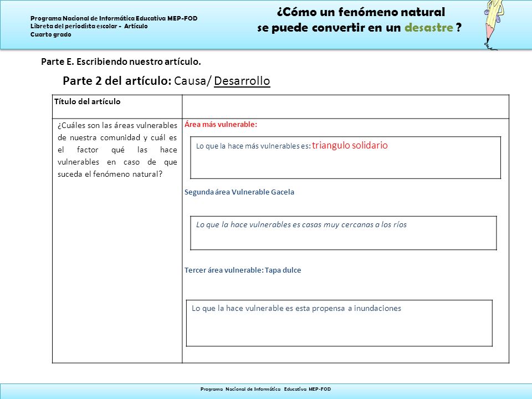The width and height of the screenshot is (532, 399).
Task: Select the 'Área más vulnerable:' red label
Action: (x=221, y=125)
